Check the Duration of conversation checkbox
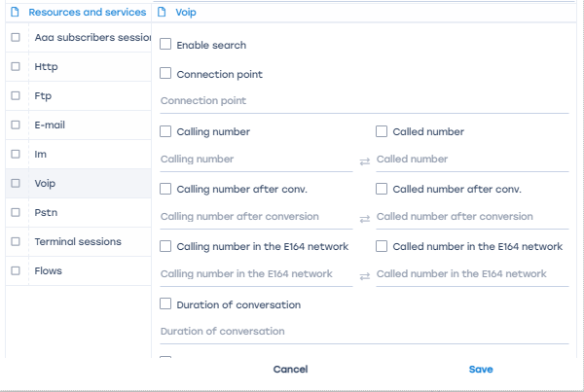 tap(166, 304)
